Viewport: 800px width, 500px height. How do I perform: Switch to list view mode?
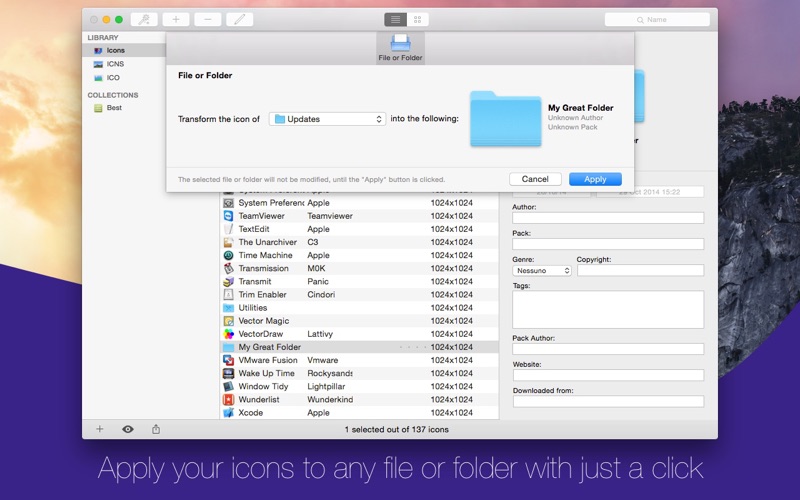click(395, 19)
